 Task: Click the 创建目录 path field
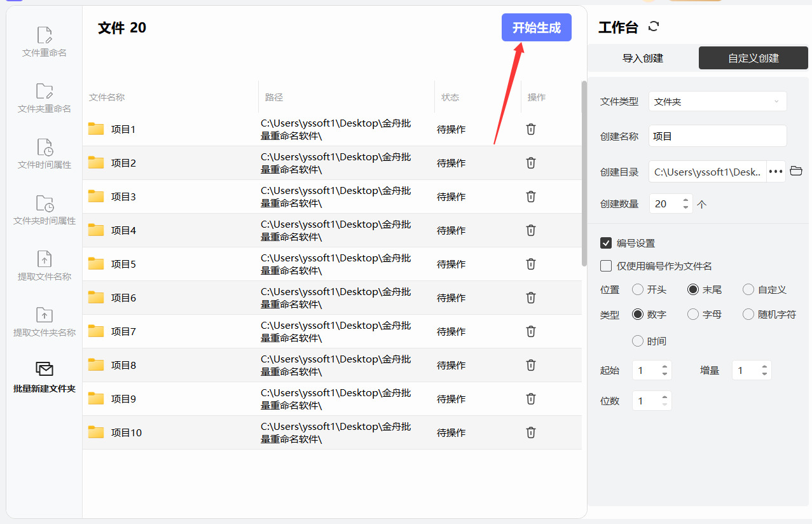tap(708, 172)
